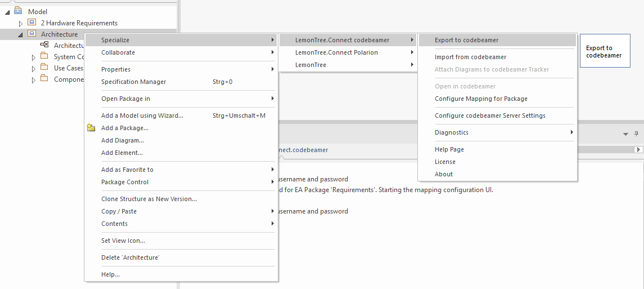Open the Collaborate submenu
Screen dimensions: 644x289
click(x=181, y=52)
